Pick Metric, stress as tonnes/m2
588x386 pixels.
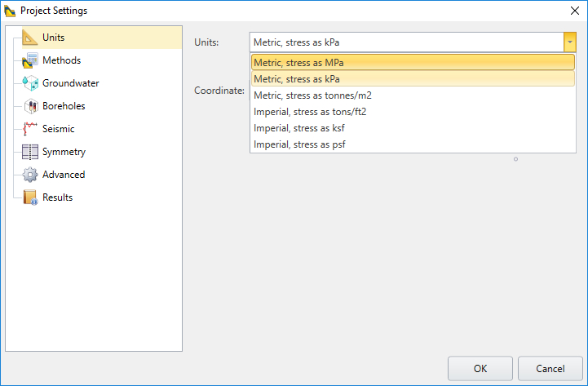pyautogui.click(x=413, y=95)
